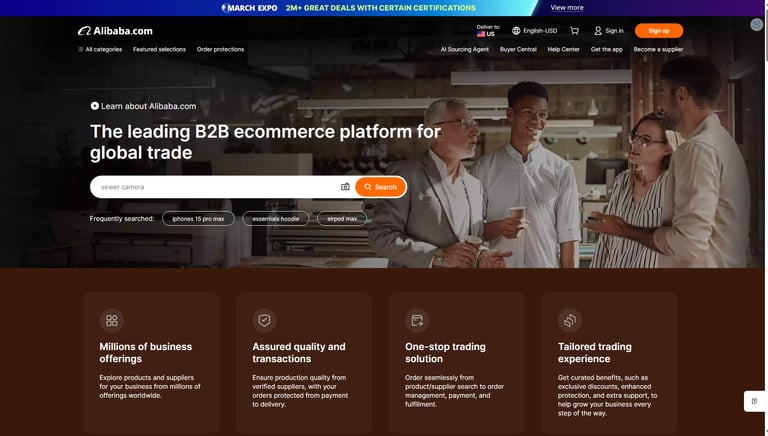Click the Tailored trading experience heading
This screenshot has width=768, height=436.
[x=595, y=353]
